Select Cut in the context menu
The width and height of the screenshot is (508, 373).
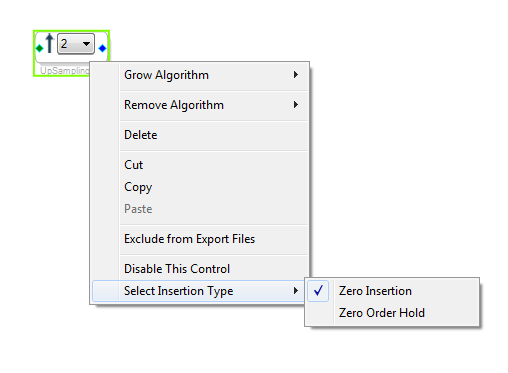point(200,165)
